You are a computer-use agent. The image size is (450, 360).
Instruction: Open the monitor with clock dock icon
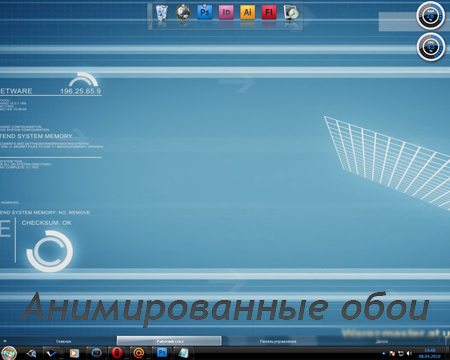(291, 13)
